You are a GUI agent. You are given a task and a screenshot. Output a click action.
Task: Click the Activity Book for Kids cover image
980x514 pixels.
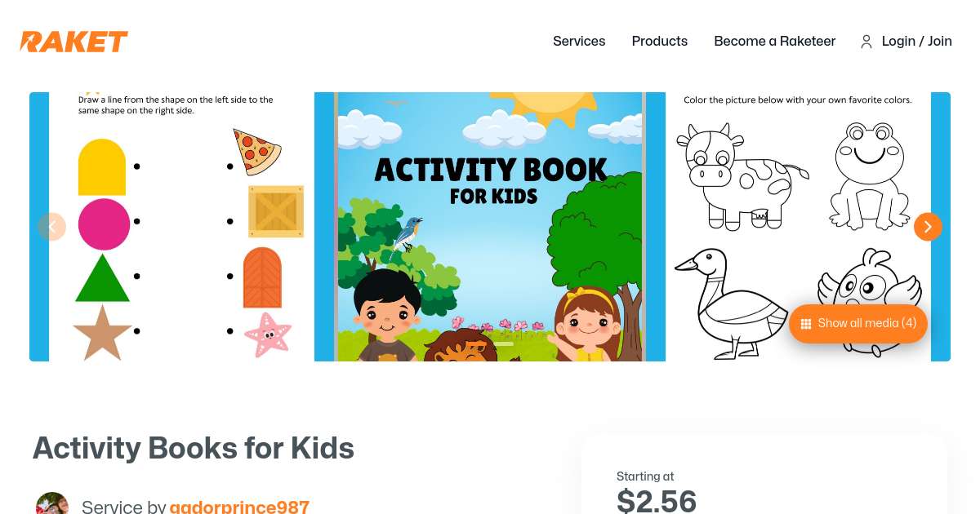[490, 227]
